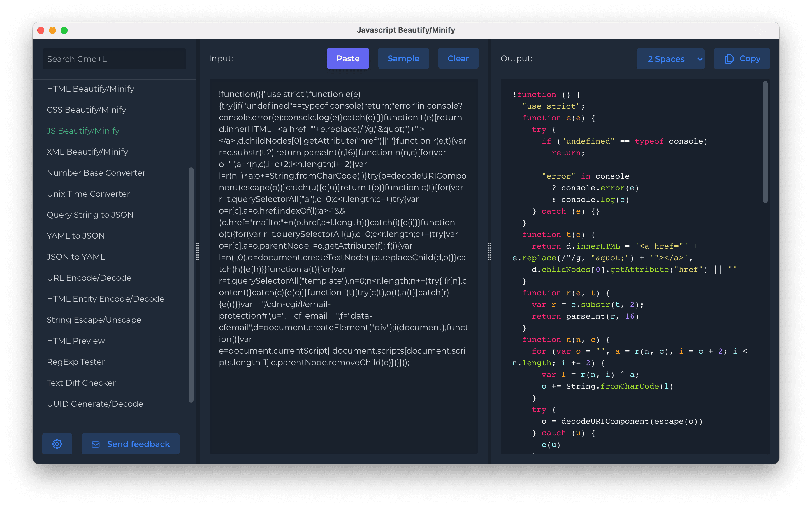This screenshot has height=507, width=812.
Task: Open String Escape/Unscape tool
Action: (94, 320)
